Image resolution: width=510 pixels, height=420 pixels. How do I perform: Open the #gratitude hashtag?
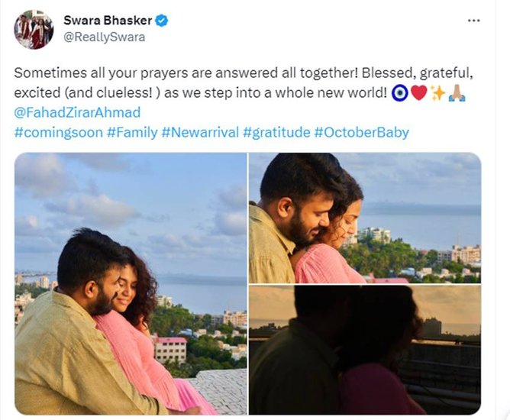[276, 132]
